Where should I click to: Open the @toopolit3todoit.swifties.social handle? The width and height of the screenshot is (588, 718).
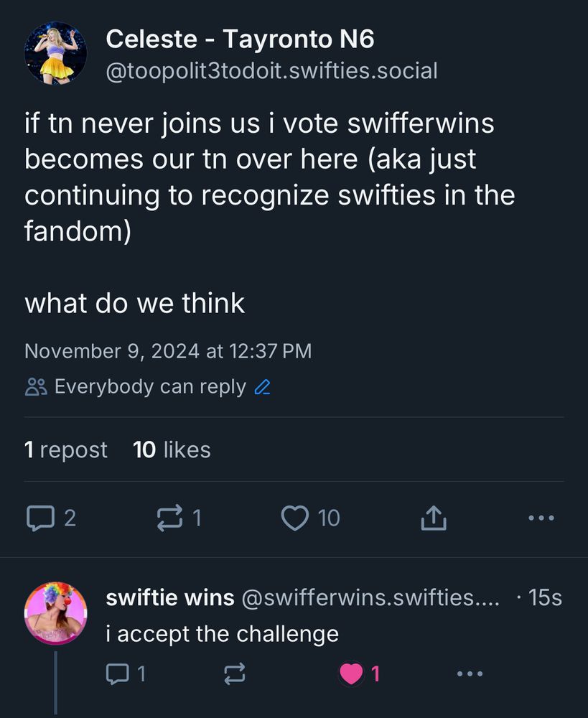(271, 71)
